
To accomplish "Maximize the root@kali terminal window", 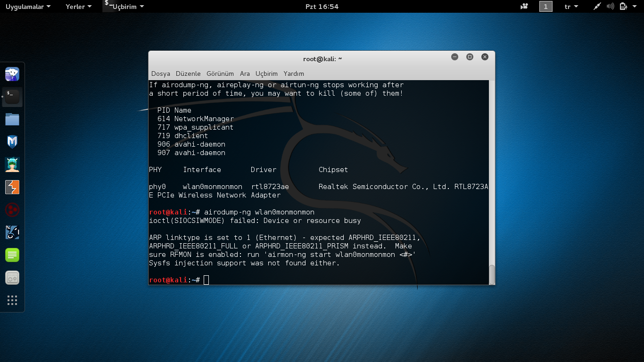I will pyautogui.click(x=470, y=57).
